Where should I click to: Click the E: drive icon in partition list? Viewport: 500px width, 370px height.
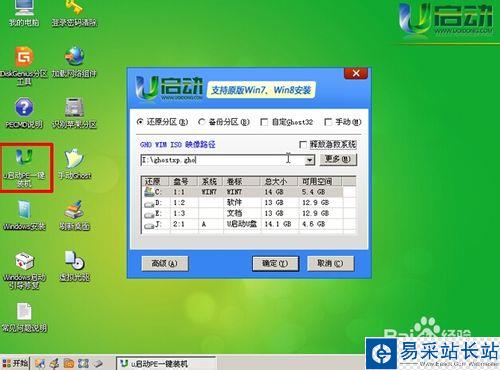[149, 214]
